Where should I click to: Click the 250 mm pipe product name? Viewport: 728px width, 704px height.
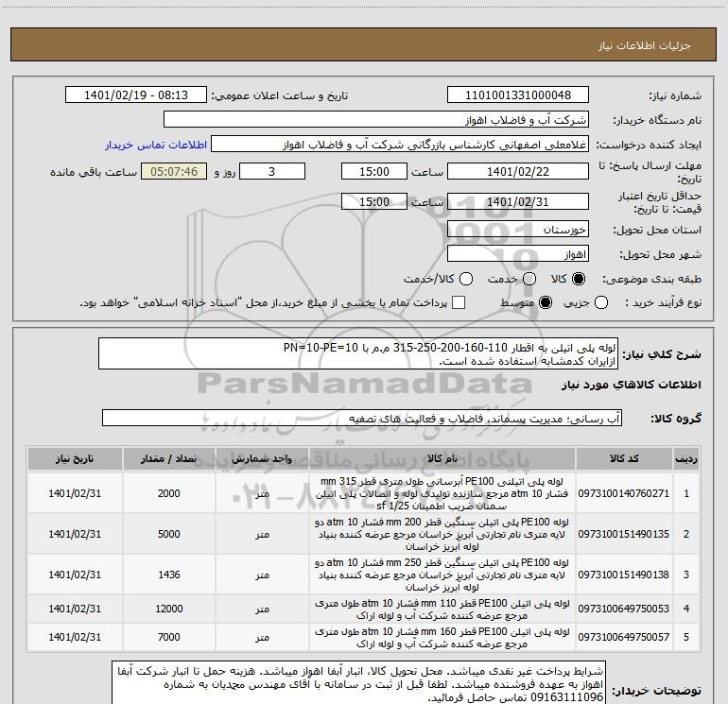point(442,575)
